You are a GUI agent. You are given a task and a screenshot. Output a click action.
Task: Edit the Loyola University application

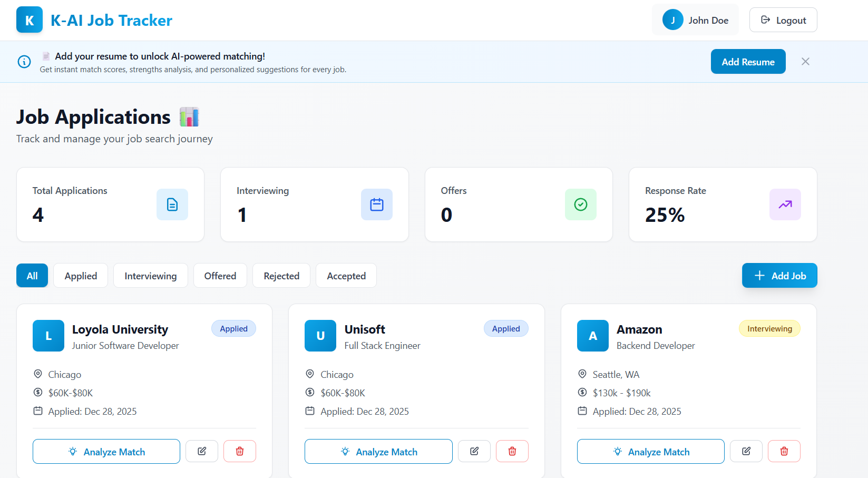(x=202, y=451)
